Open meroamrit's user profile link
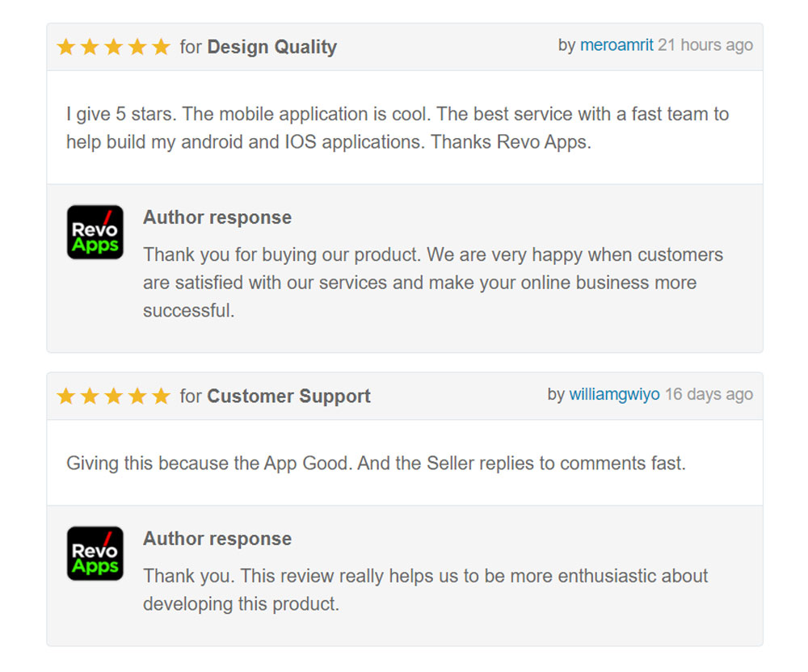Image resolution: width=808 pixels, height=672 pixels. click(617, 45)
